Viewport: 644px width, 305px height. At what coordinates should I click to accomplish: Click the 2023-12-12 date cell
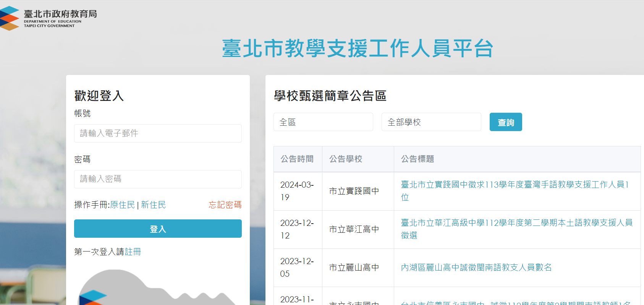pyautogui.click(x=297, y=229)
